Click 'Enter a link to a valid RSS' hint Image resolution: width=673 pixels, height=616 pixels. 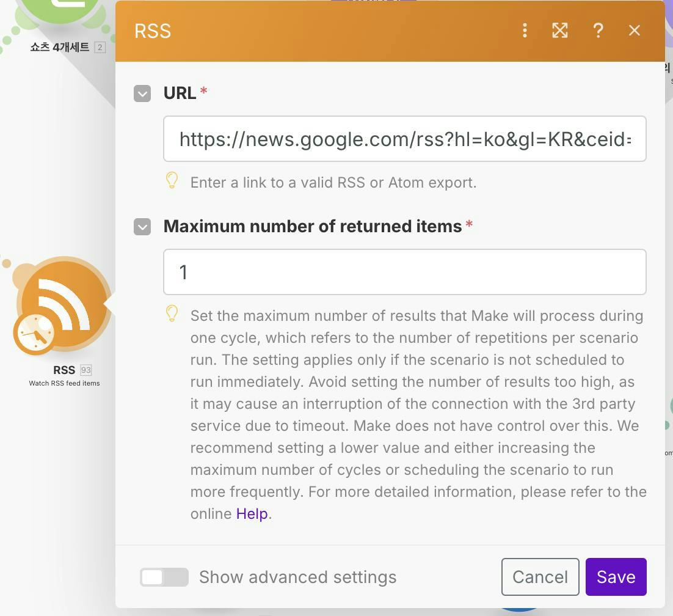pos(333,183)
